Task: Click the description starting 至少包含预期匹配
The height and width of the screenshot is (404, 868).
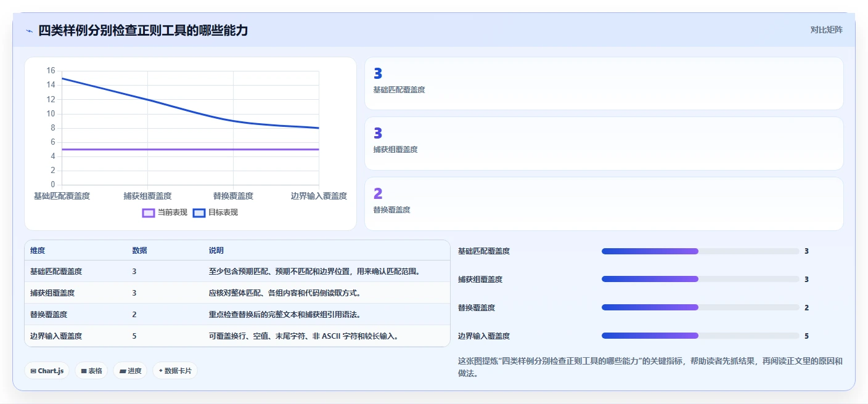Action: click(315, 272)
